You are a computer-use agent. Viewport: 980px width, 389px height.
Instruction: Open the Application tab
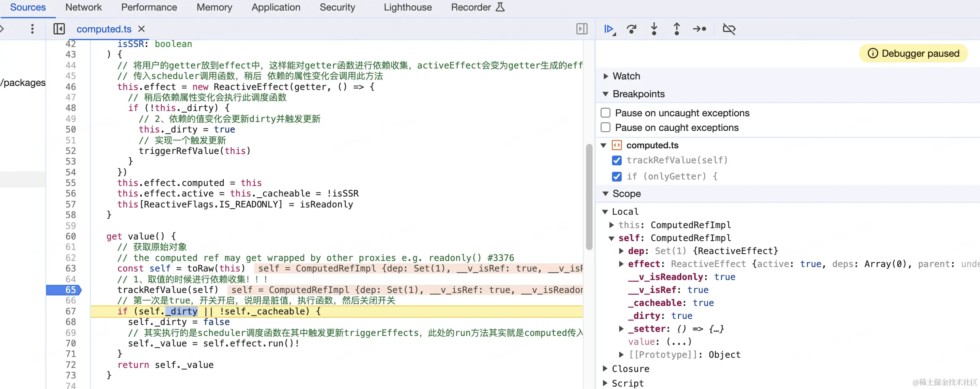(x=276, y=7)
